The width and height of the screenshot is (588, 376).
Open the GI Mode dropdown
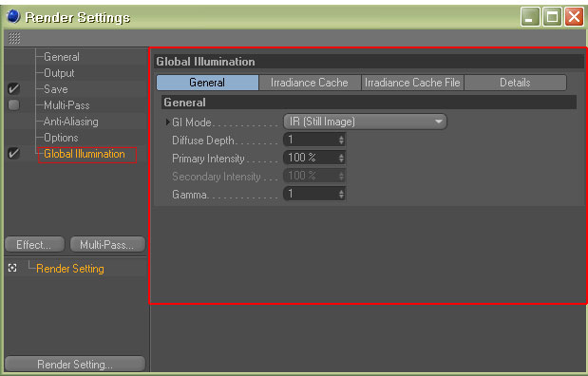tap(365, 122)
